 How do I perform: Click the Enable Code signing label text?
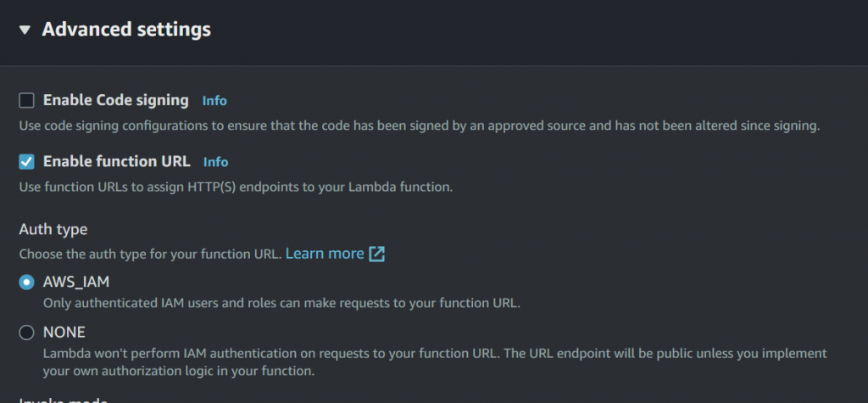[115, 100]
